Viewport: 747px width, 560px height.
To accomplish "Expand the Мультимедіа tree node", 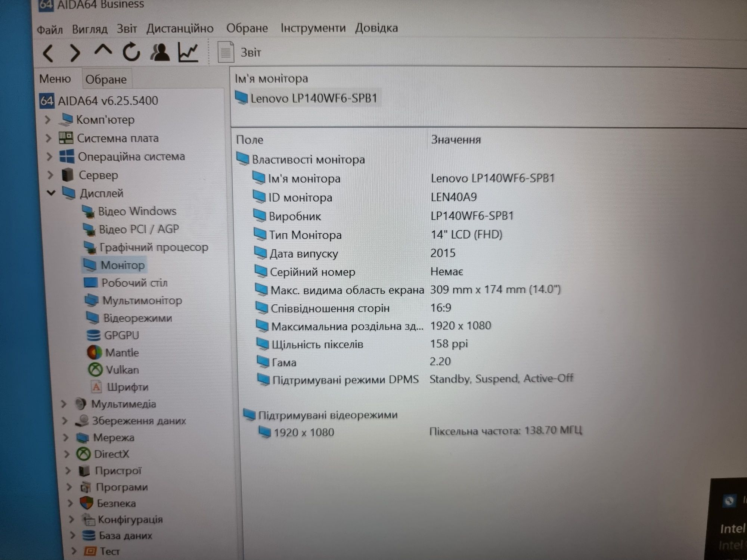I will pos(63,404).
